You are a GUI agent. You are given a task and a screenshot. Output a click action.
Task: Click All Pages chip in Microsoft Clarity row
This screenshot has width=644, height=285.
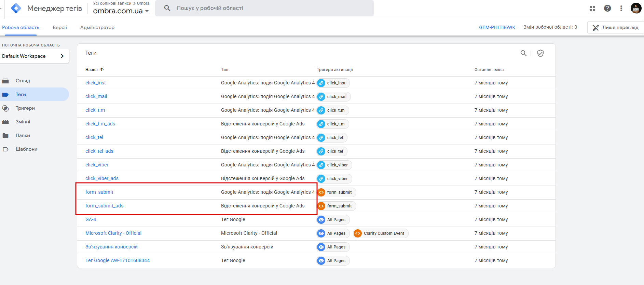coord(333,233)
